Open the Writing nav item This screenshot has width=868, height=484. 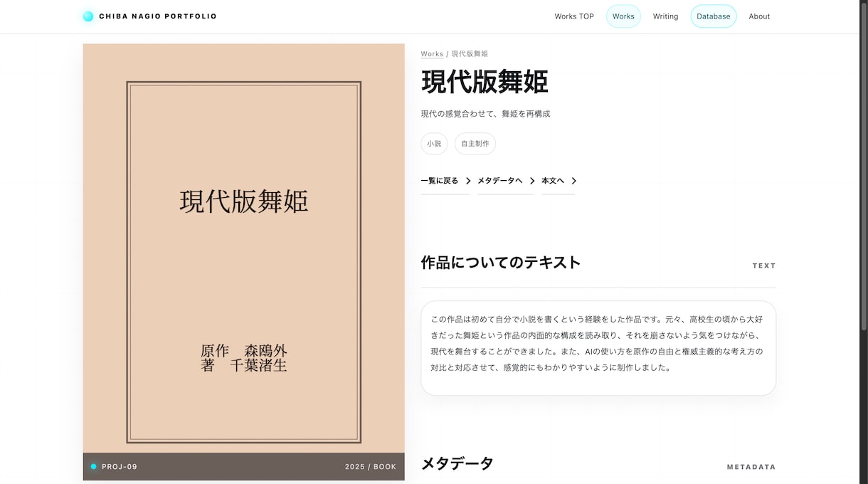[x=665, y=16]
